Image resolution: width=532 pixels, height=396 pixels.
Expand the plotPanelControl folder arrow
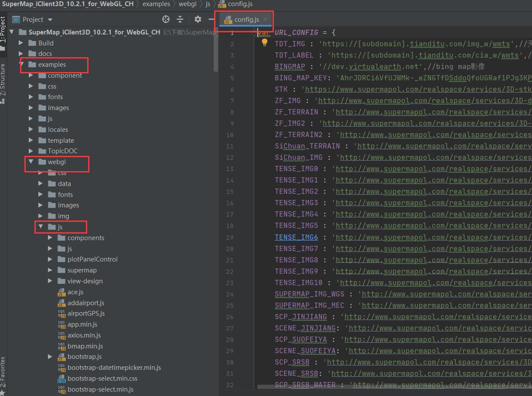[50, 259]
